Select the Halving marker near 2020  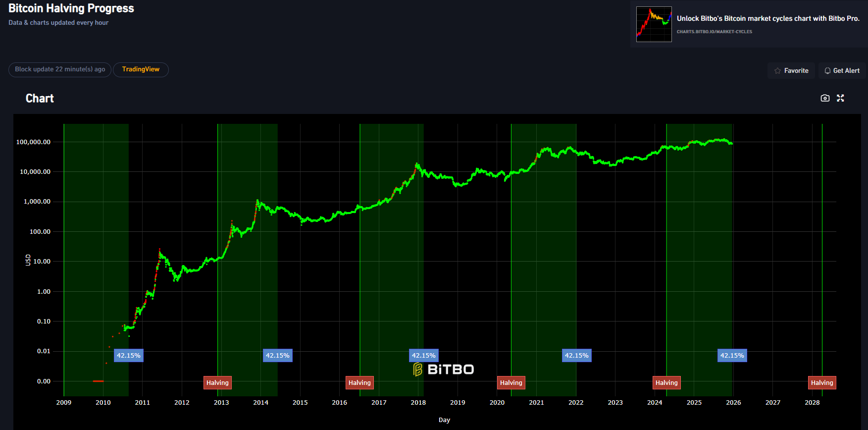511,382
